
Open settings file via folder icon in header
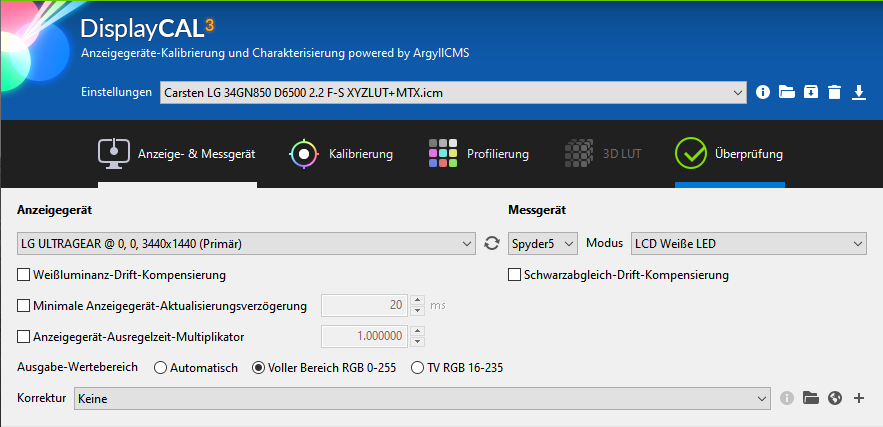[x=787, y=92]
